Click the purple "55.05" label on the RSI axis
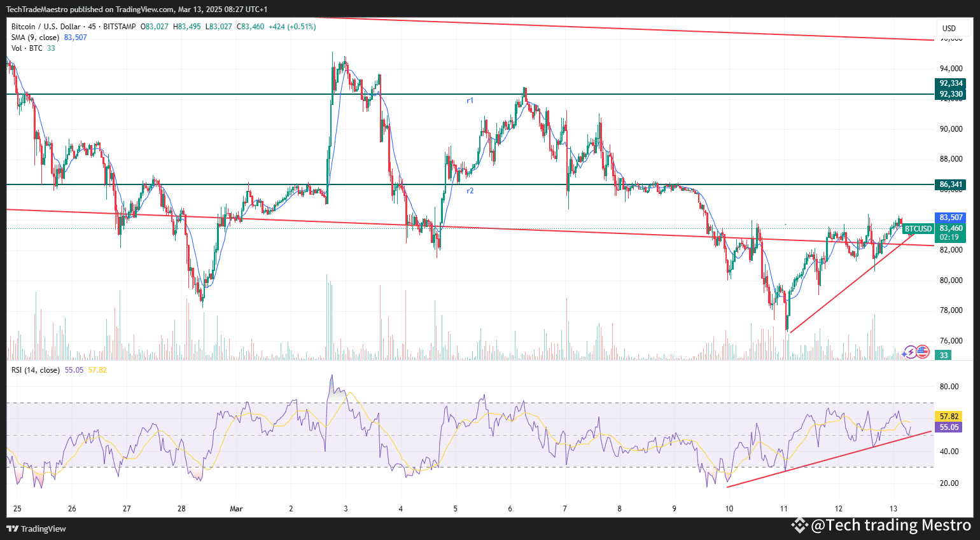 pos(949,427)
